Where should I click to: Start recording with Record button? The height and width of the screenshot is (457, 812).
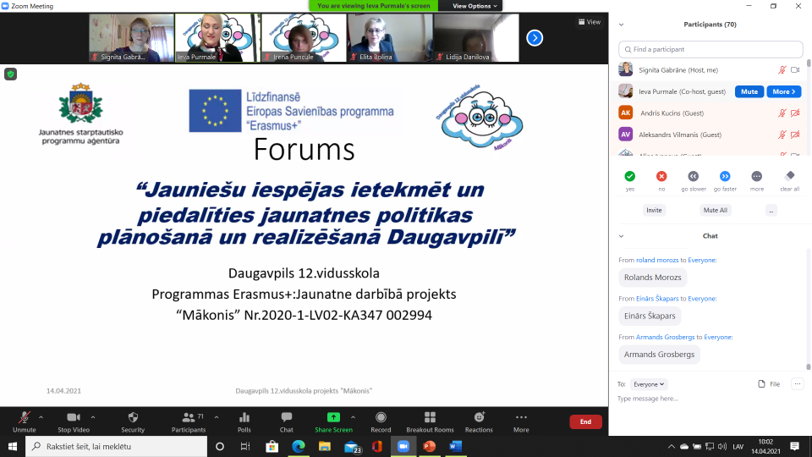381,422
